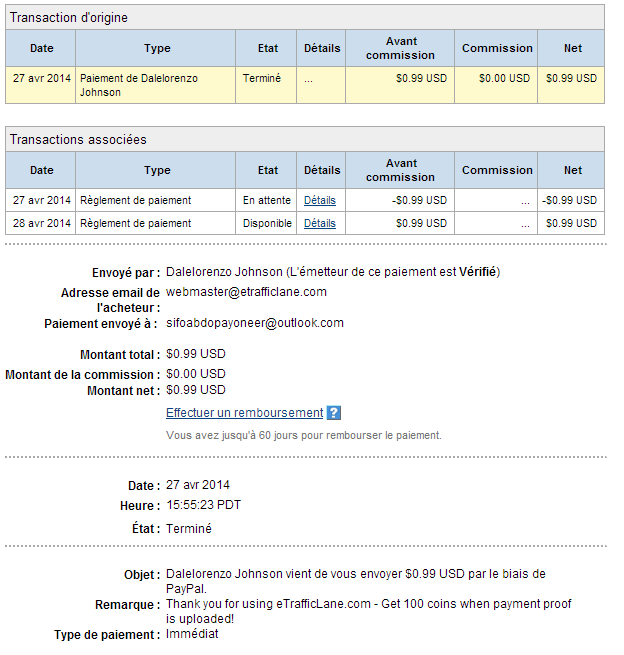Select the buyer email webmaster@etrafficlane.com
624x655 pixels.
(246, 292)
